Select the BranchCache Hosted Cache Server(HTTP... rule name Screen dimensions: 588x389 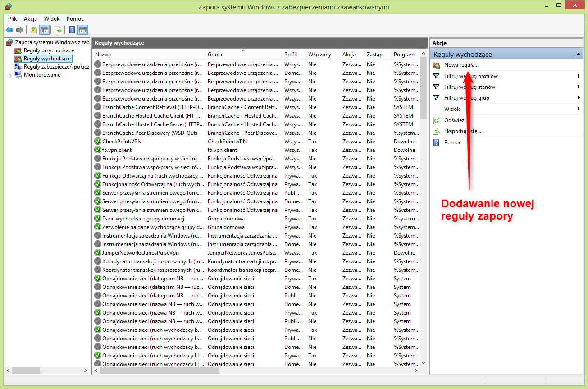[x=152, y=124]
